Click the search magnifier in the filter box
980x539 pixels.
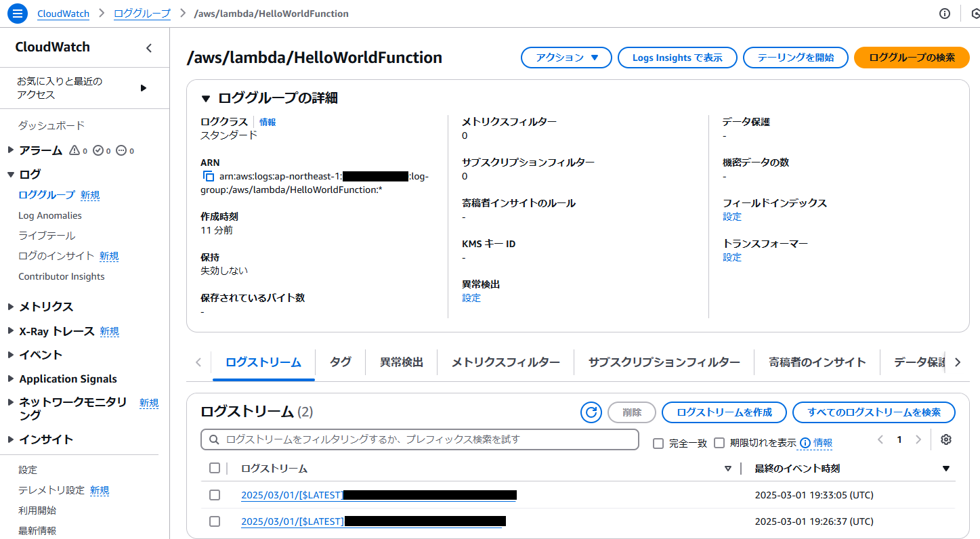pos(214,439)
